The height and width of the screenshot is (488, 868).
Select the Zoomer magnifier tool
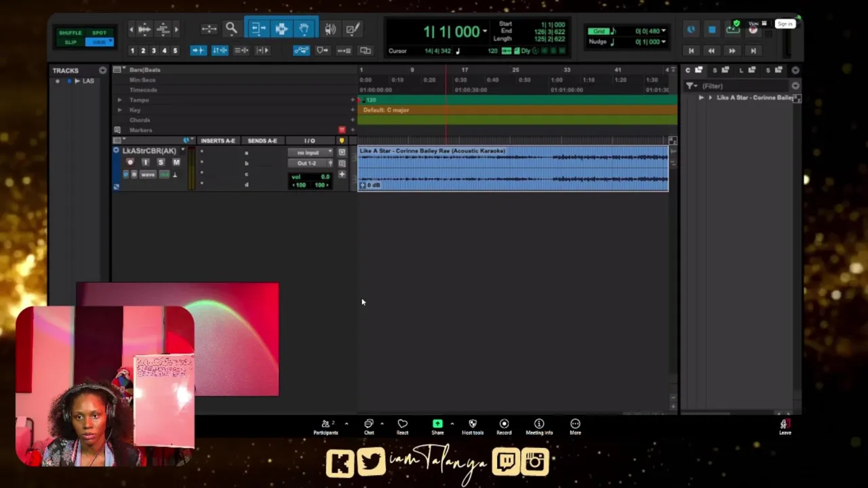tap(231, 28)
